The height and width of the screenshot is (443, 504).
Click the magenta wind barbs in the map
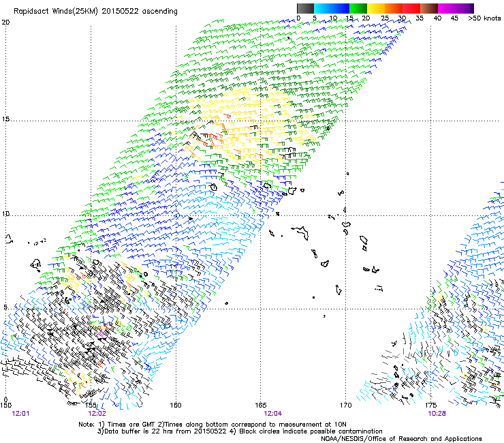[x=101, y=334]
